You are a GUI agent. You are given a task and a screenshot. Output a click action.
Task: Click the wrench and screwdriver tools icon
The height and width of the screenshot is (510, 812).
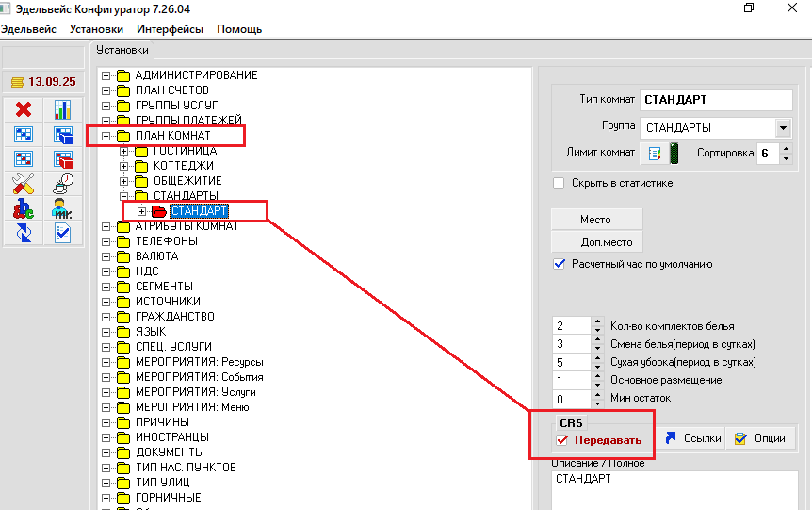tap(24, 184)
